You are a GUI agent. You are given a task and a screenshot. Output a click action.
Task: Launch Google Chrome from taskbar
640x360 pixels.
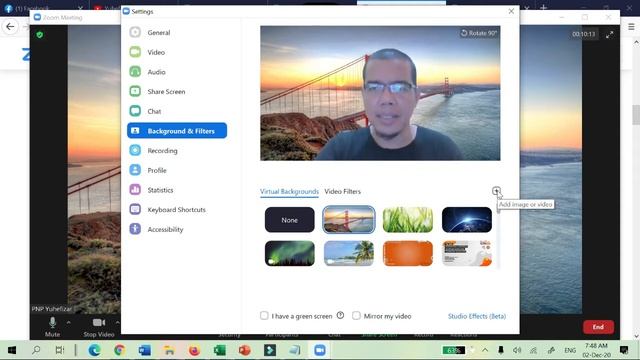(x=119, y=350)
